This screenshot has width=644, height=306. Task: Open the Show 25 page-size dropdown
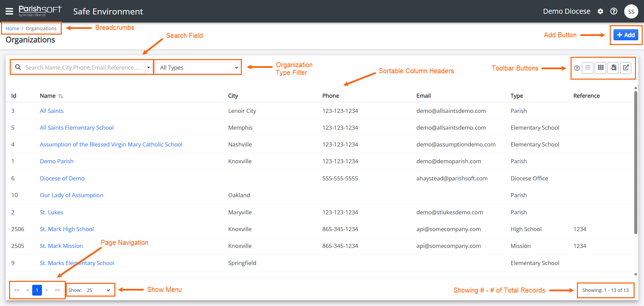[x=99, y=290]
